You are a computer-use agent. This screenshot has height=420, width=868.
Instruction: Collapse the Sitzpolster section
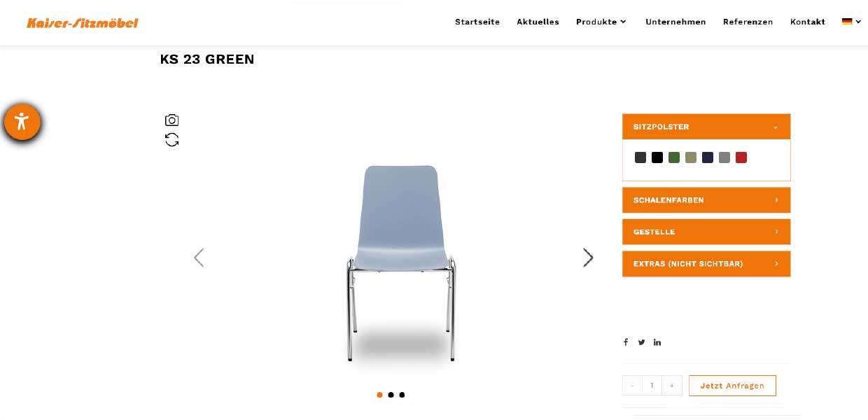(706, 127)
